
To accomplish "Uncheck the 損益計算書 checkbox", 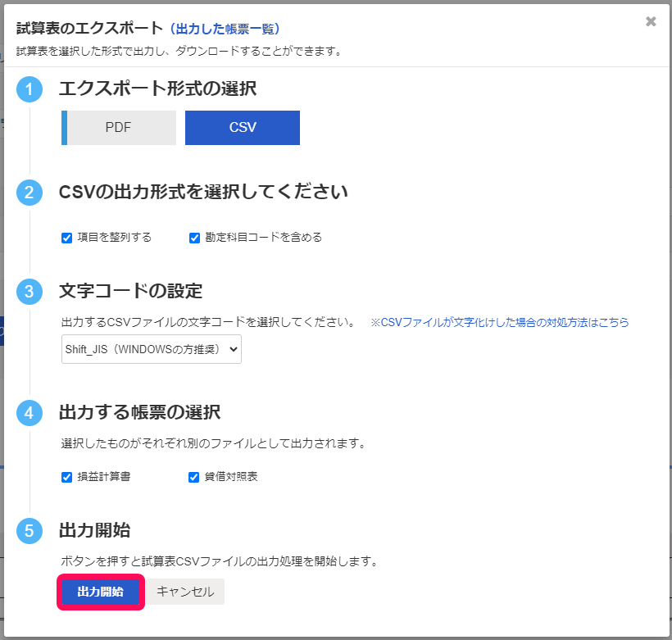I will 67,477.
